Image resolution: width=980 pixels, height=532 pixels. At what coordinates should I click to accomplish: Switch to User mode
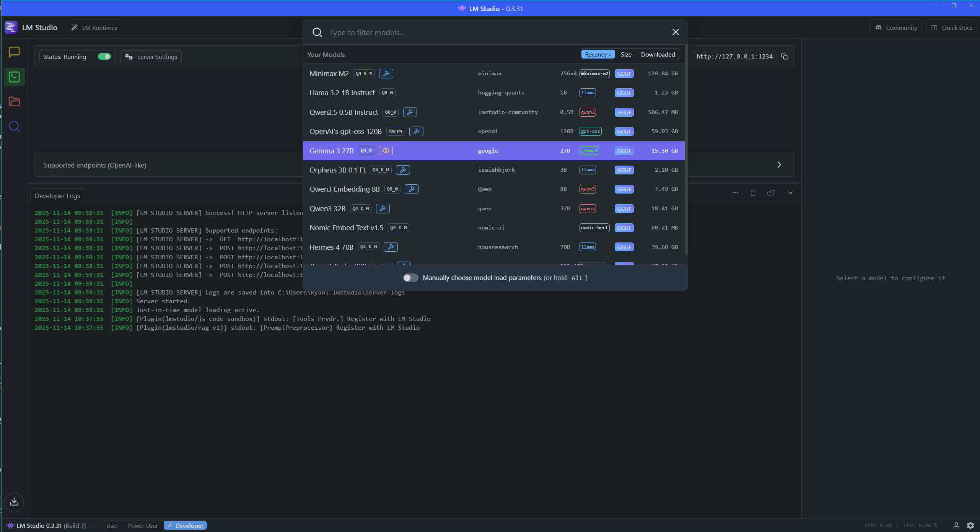(112, 525)
